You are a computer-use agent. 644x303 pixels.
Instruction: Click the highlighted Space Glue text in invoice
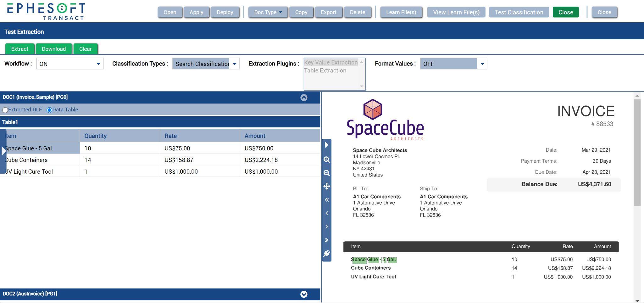[x=374, y=260]
